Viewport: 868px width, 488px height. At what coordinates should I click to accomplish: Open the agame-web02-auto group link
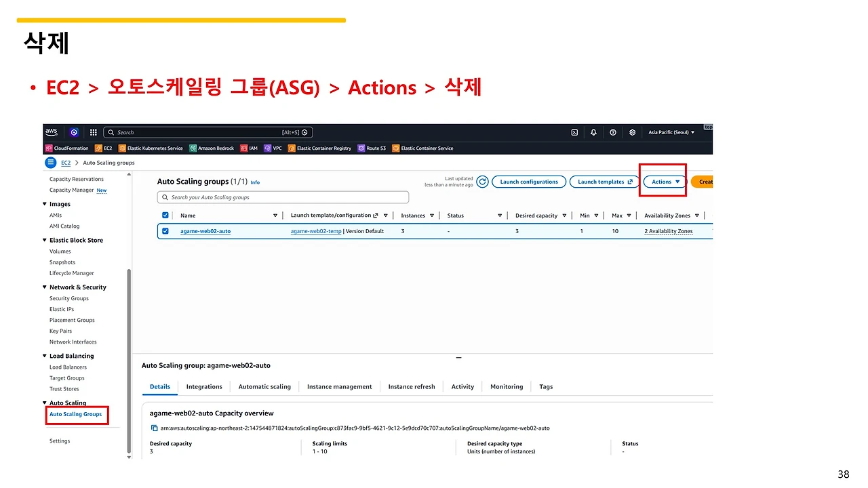(x=205, y=231)
